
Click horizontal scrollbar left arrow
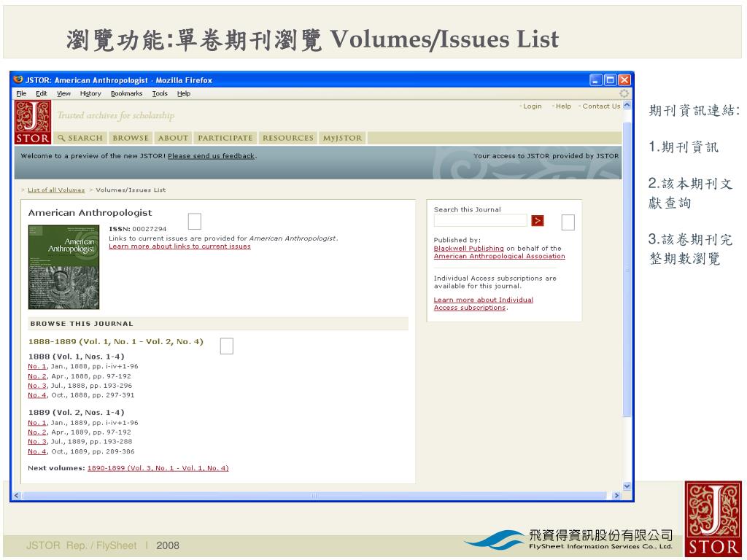pyautogui.click(x=17, y=496)
